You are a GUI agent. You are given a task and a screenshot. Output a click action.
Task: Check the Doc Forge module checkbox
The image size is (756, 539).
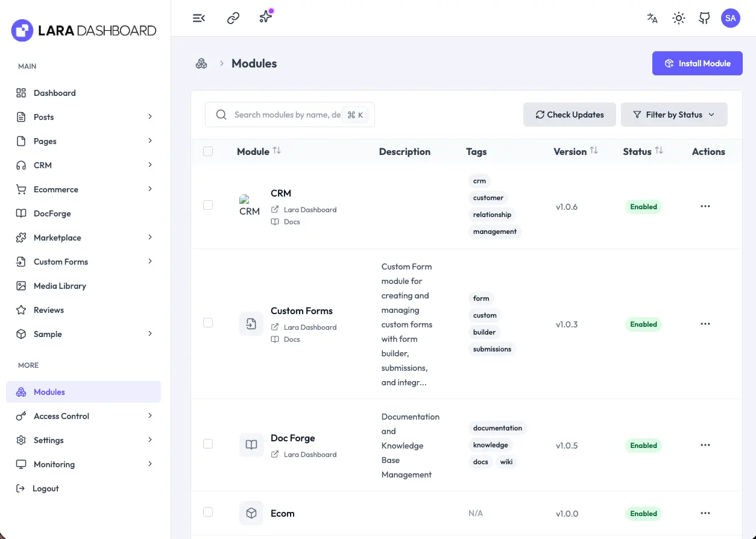208,444
